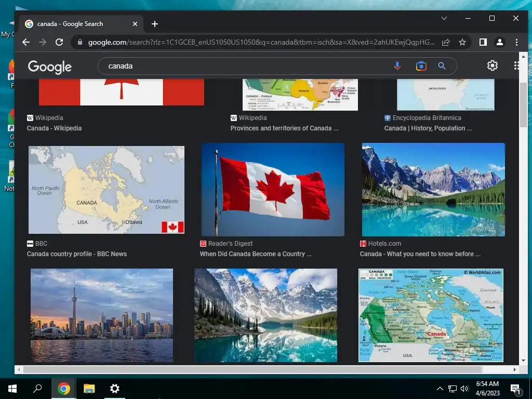
Task: Bookmark this page with the star icon
Action: pyautogui.click(x=462, y=42)
